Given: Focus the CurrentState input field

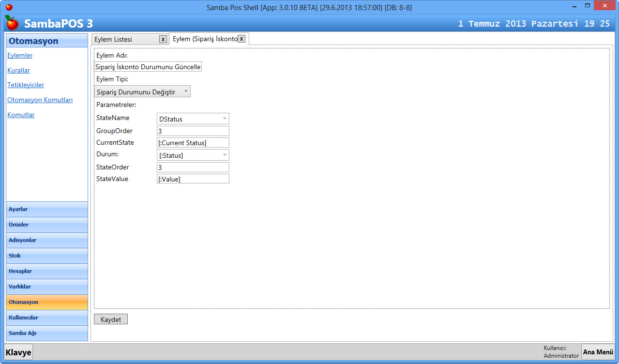Looking at the screenshot, I should [193, 143].
